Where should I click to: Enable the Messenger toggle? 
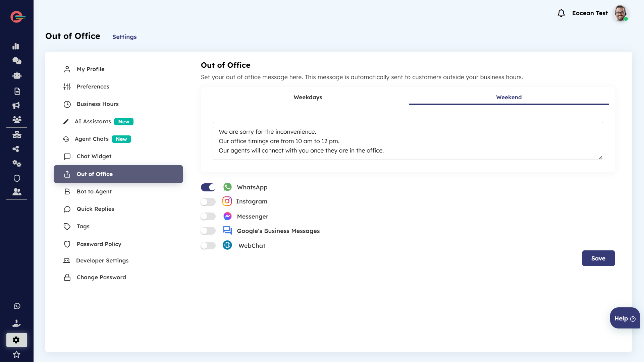[208, 217]
